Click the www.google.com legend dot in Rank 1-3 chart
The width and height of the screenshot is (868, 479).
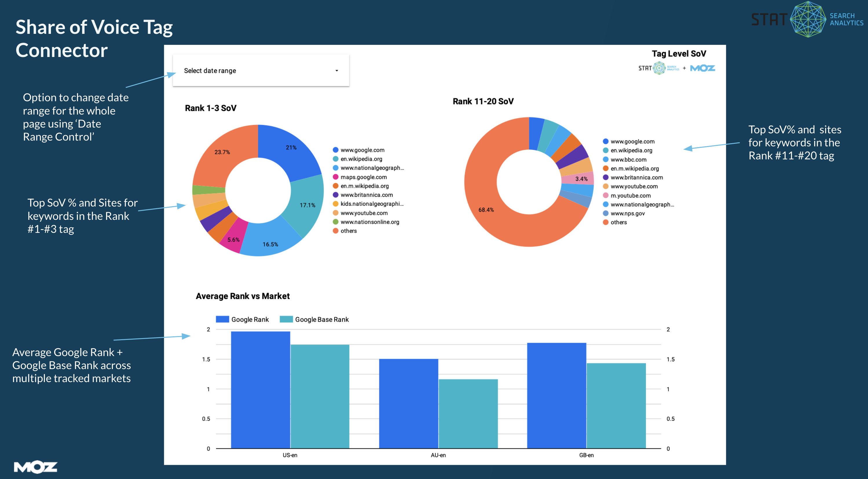point(335,150)
